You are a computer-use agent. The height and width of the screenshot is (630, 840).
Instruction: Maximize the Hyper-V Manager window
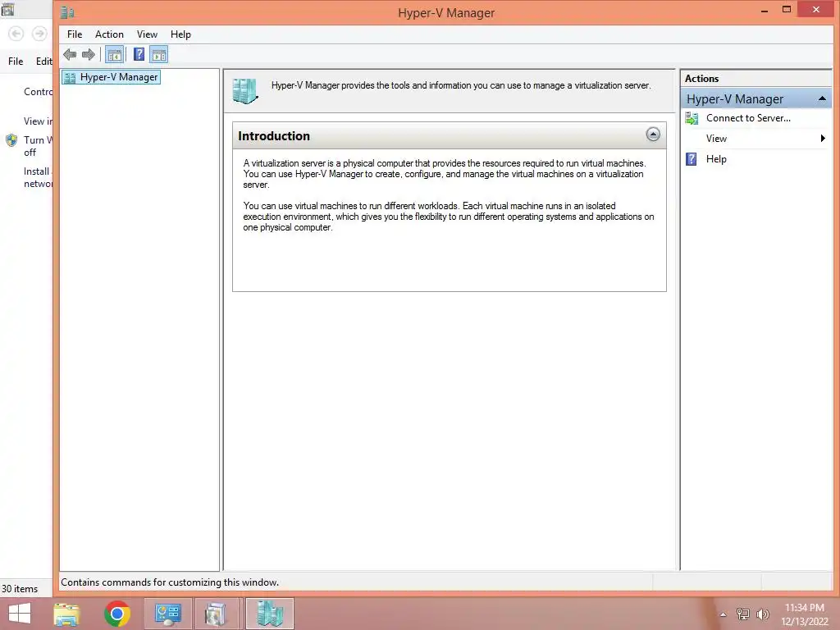787,10
